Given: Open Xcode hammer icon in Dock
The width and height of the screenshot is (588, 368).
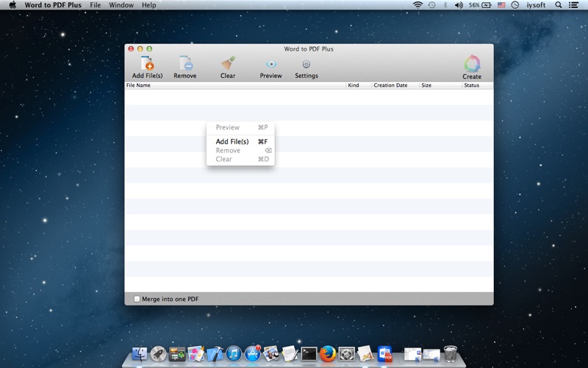Looking at the screenshot, I should (x=215, y=354).
